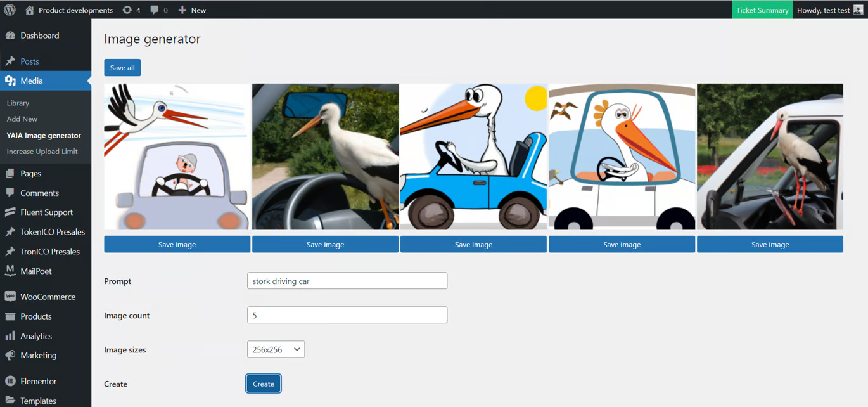Open the New content menu

(x=192, y=10)
